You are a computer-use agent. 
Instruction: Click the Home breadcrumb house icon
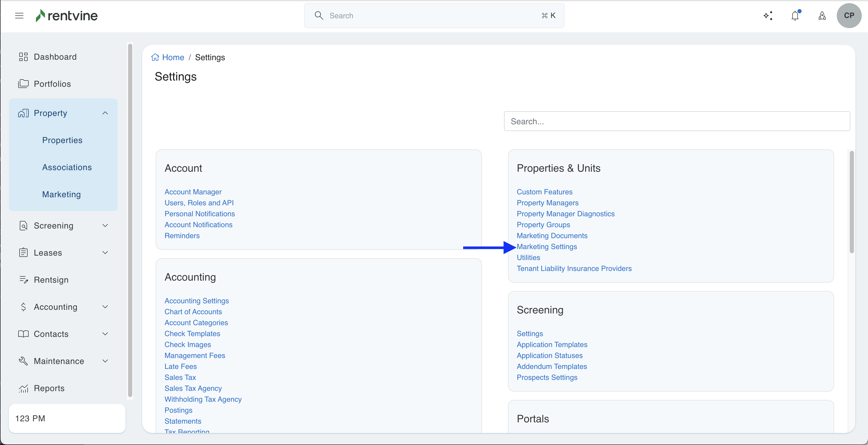[155, 57]
